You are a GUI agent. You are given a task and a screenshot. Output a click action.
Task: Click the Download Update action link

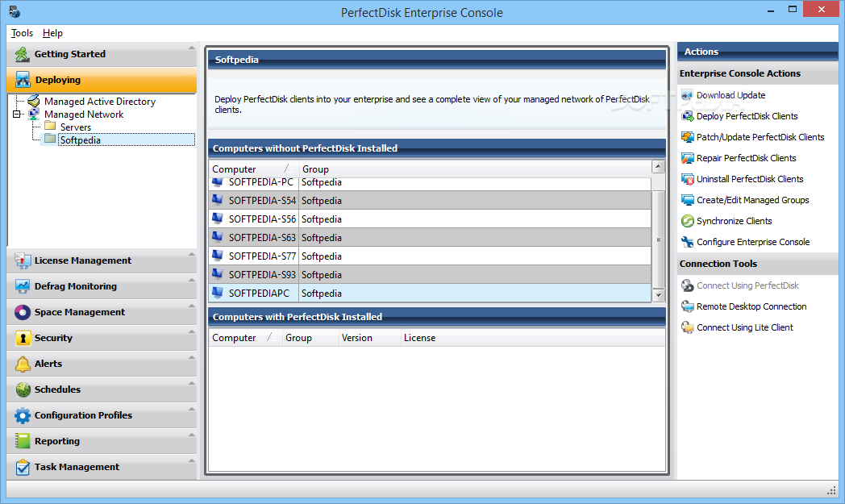coord(731,95)
